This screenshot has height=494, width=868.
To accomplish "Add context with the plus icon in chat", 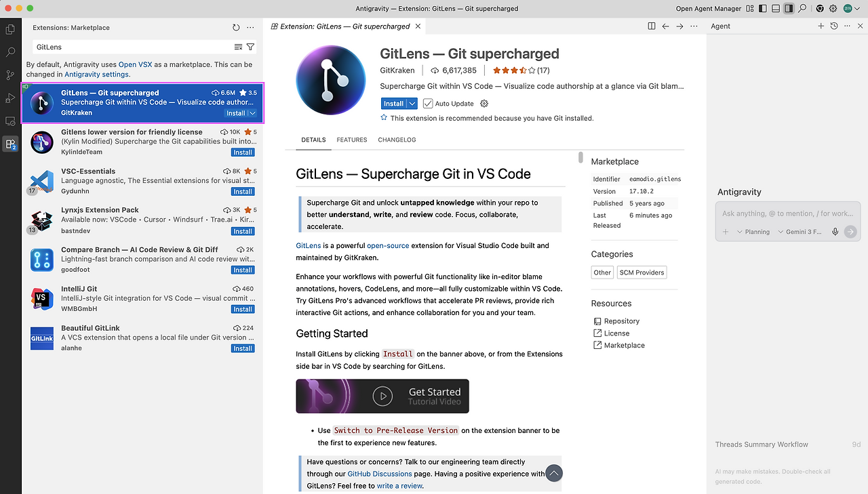I will coord(725,232).
